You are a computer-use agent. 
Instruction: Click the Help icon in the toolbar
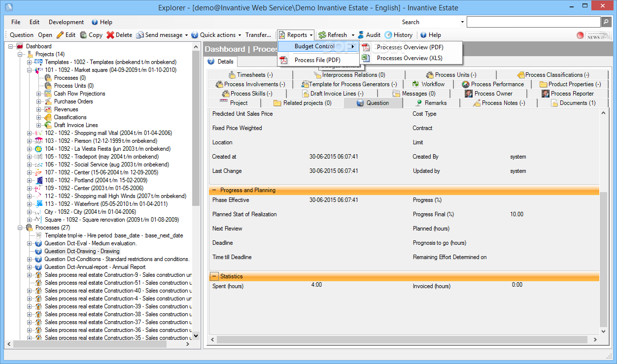(423, 35)
